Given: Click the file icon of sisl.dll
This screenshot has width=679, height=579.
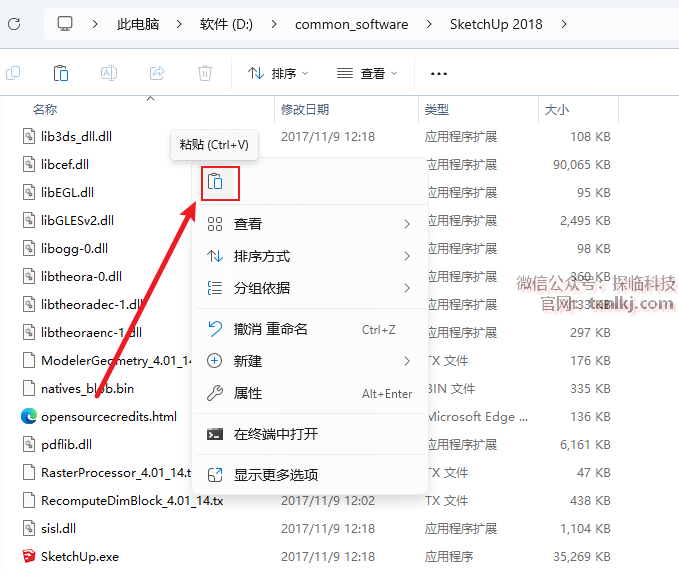Looking at the screenshot, I should tap(29, 528).
